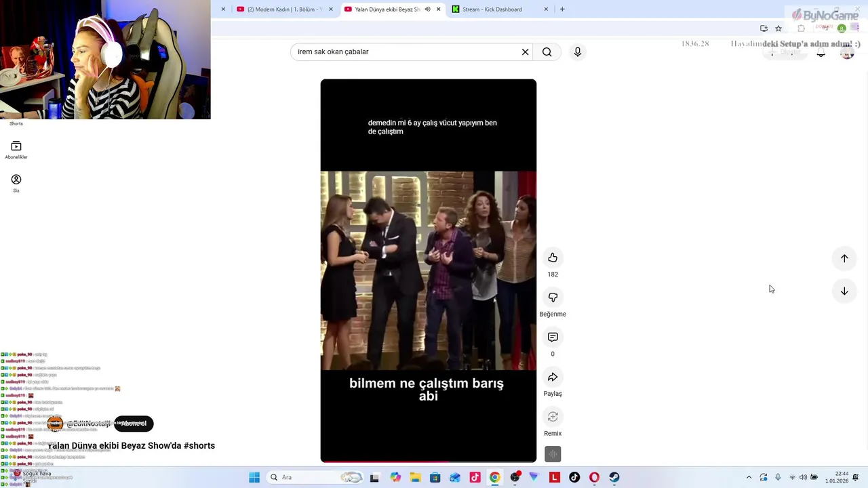Seek using the red progress bar under Short
868x488 pixels.
(x=428, y=462)
